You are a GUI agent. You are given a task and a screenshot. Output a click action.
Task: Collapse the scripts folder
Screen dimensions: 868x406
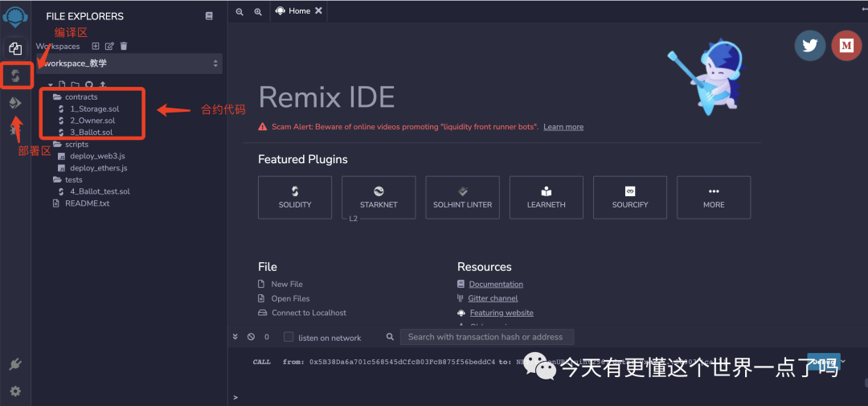tap(70, 144)
